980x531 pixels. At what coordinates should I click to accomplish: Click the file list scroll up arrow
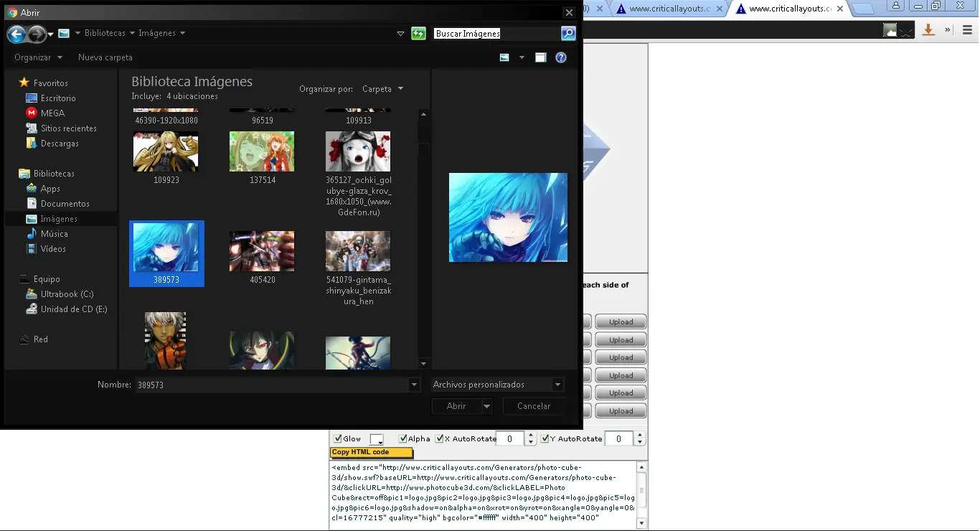click(x=423, y=114)
